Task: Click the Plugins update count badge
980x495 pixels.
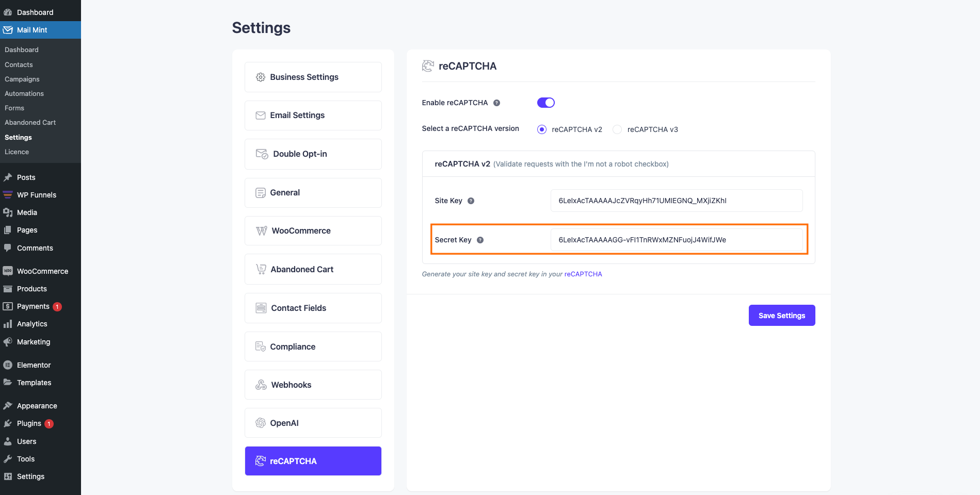Action: [x=49, y=424]
